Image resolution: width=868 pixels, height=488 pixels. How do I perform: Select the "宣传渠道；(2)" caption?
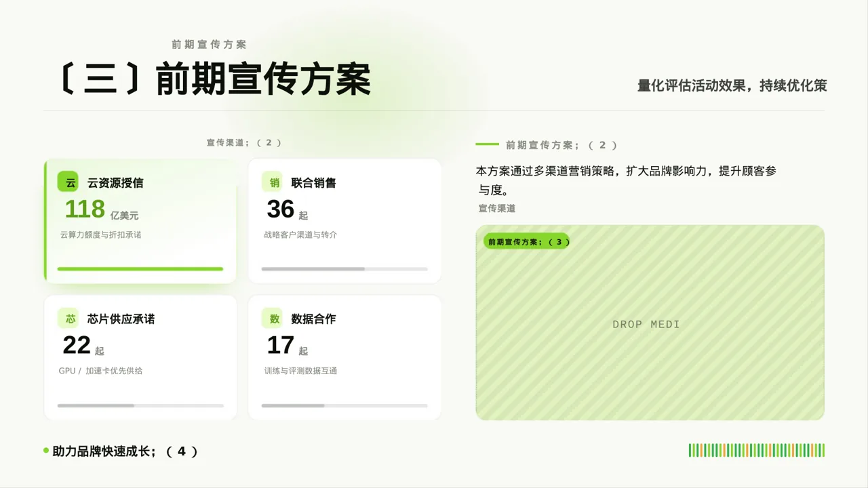tap(244, 143)
